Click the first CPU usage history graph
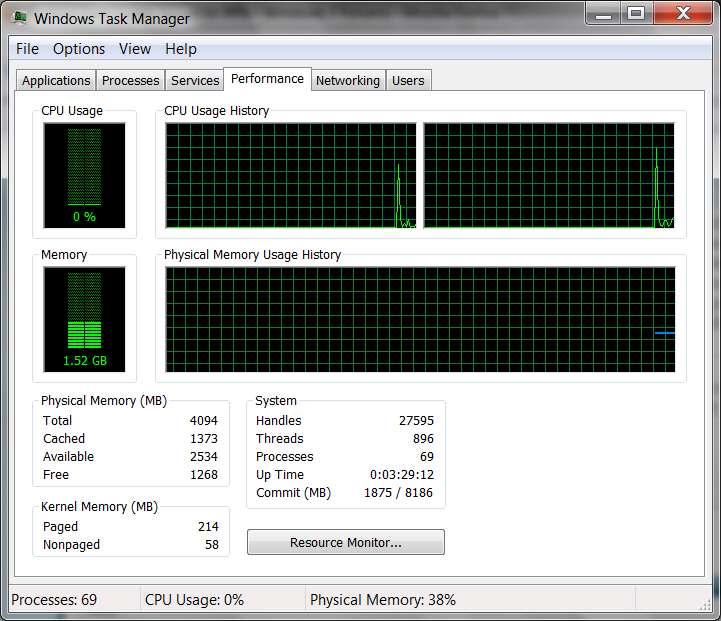Image resolution: width=721 pixels, height=621 pixels. [291, 175]
